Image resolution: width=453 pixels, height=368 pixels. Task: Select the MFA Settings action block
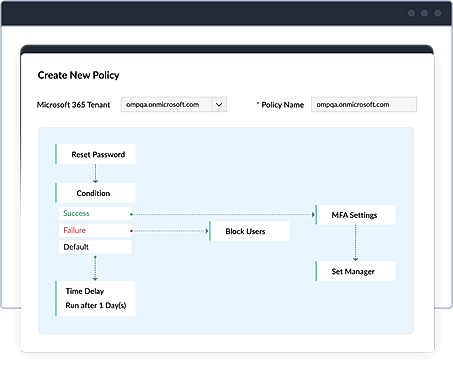click(355, 215)
